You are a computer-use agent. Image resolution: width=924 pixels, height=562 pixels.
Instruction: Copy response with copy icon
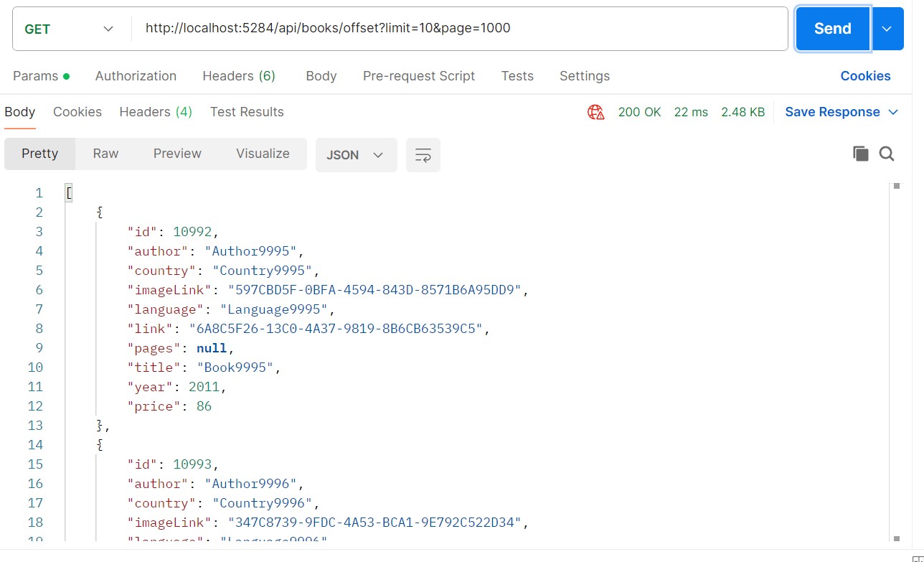[x=861, y=154]
